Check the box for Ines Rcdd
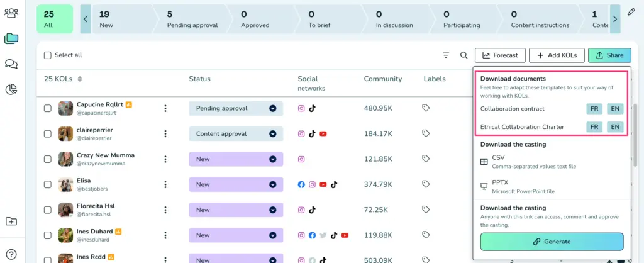This screenshot has width=644, height=263. pyautogui.click(x=48, y=260)
